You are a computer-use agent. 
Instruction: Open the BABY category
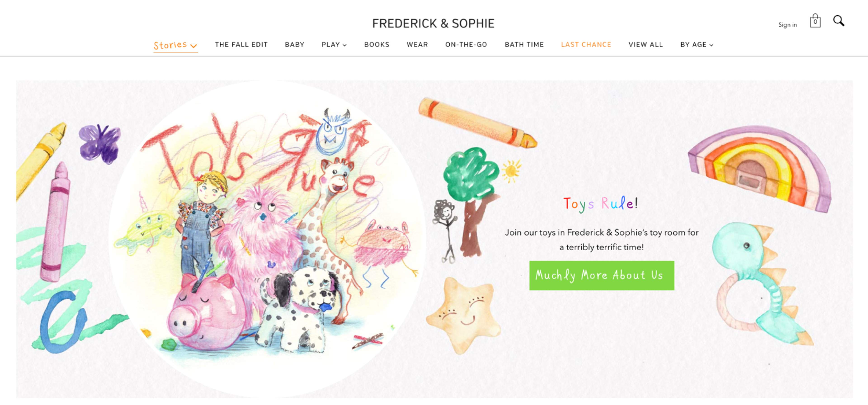tap(295, 45)
